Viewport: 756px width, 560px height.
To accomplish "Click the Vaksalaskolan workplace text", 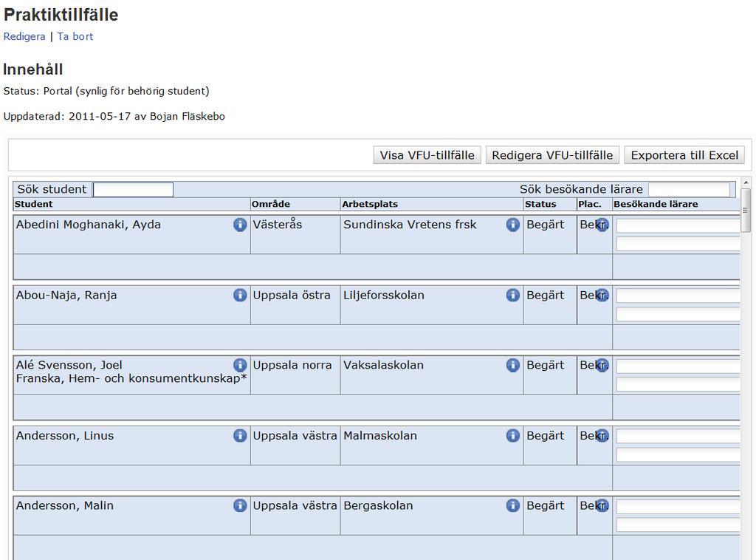I will [x=383, y=365].
